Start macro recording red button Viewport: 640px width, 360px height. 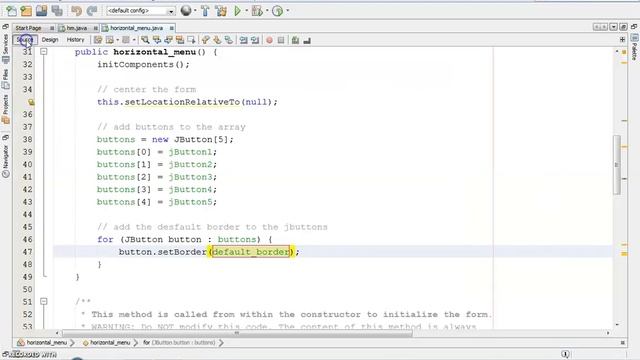pyautogui.click(x=269, y=40)
